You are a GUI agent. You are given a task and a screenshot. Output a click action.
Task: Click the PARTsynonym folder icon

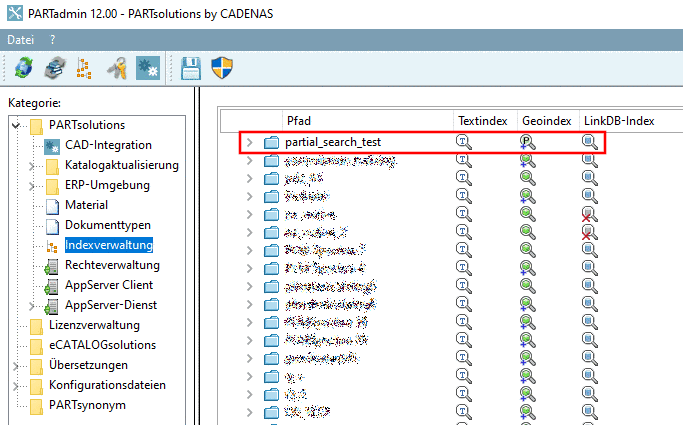(36, 407)
